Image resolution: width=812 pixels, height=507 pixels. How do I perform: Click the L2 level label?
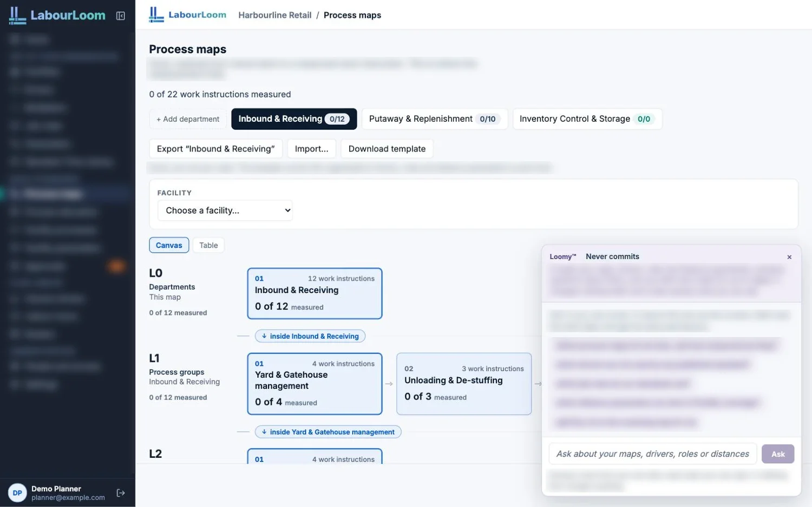pyautogui.click(x=155, y=454)
